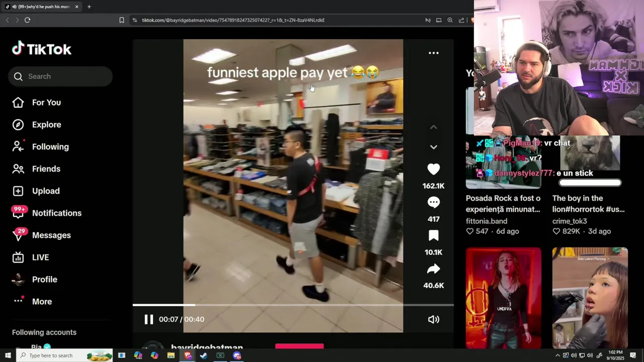Open the Windows notification center
The image size is (644, 362).
(x=633, y=355)
